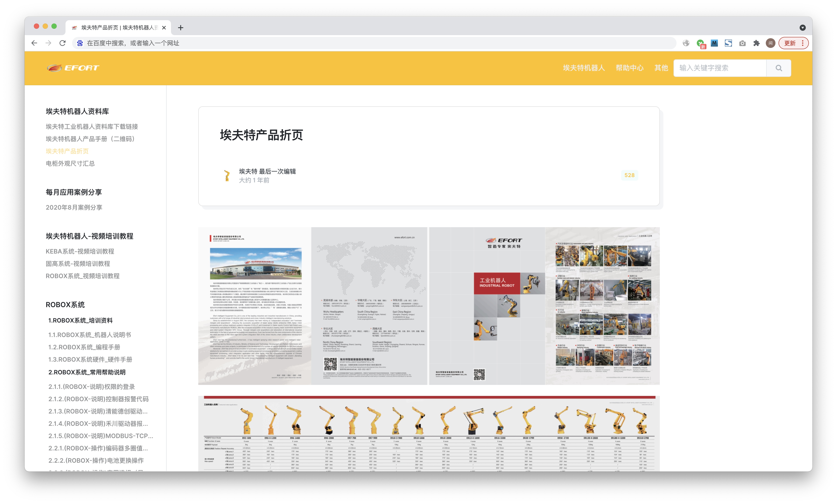The width and height of the screenshot is (837, 504).
Task: Click the 埃夫特 author name
Action: coord(248,172)
